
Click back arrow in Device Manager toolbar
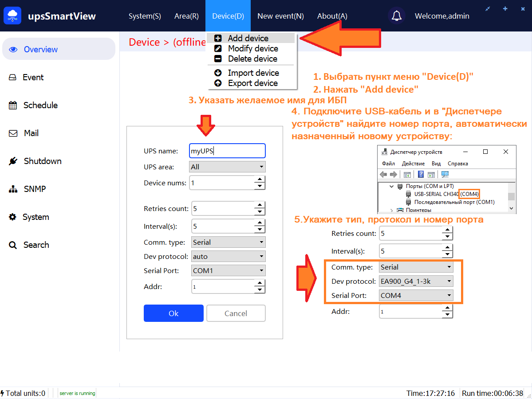tap(383, 174)
